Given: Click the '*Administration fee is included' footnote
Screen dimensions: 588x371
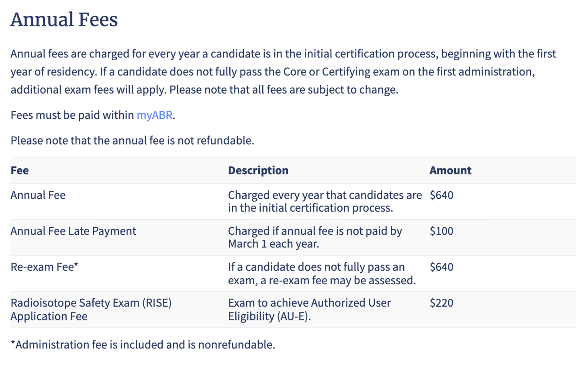Looking at the screenshot, I should click(x=143, y=345).
